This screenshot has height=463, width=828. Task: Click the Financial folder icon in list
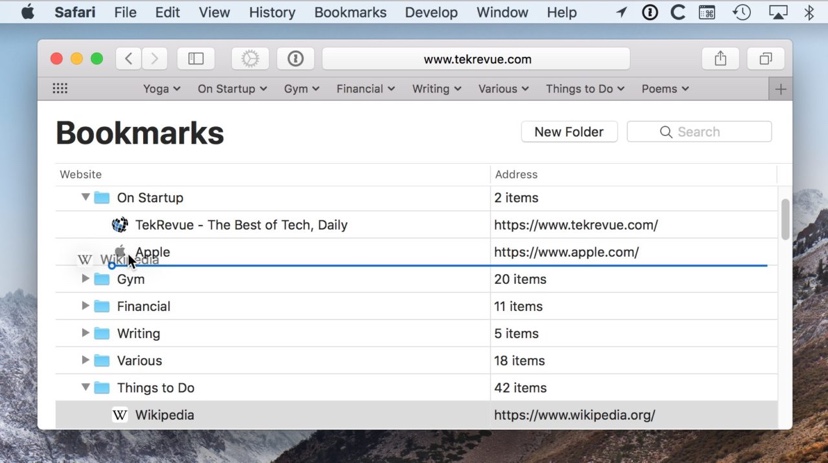pos(101,306)
